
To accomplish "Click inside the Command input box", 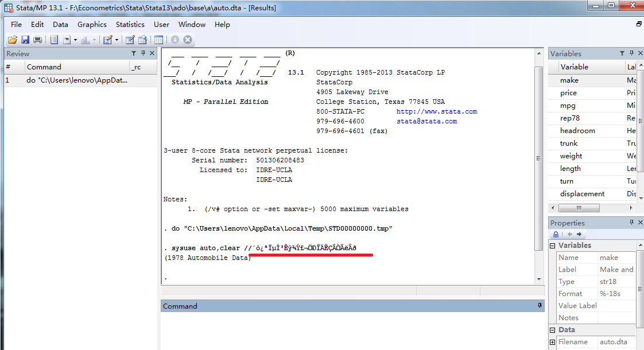I will click(352, 331).
